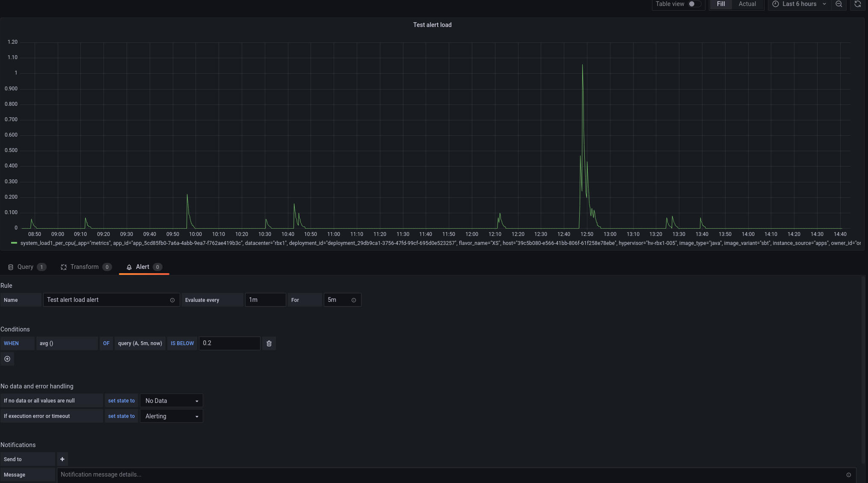Screen dimensions: 868x483
Task: Click info icon in the Message field
Action: (x=849, y=475)
